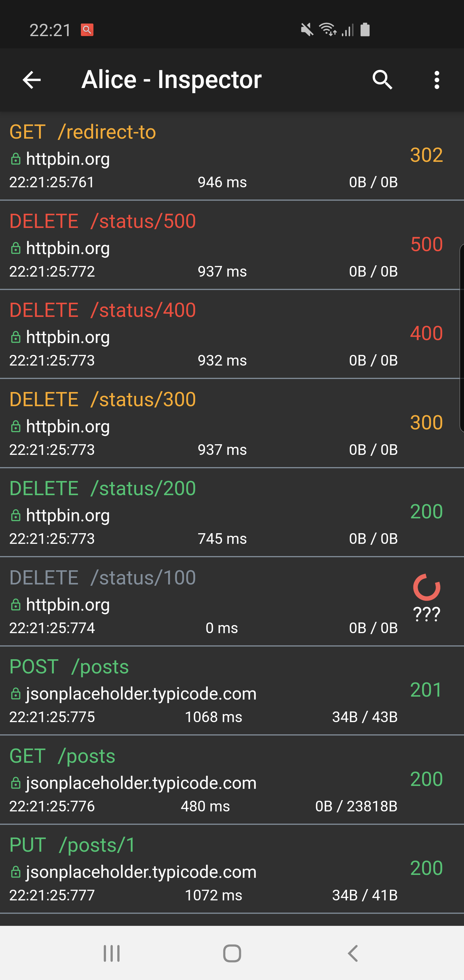464x980 pixels.
Task: Tap the 302 status code
Action: [x=426, y=155]
